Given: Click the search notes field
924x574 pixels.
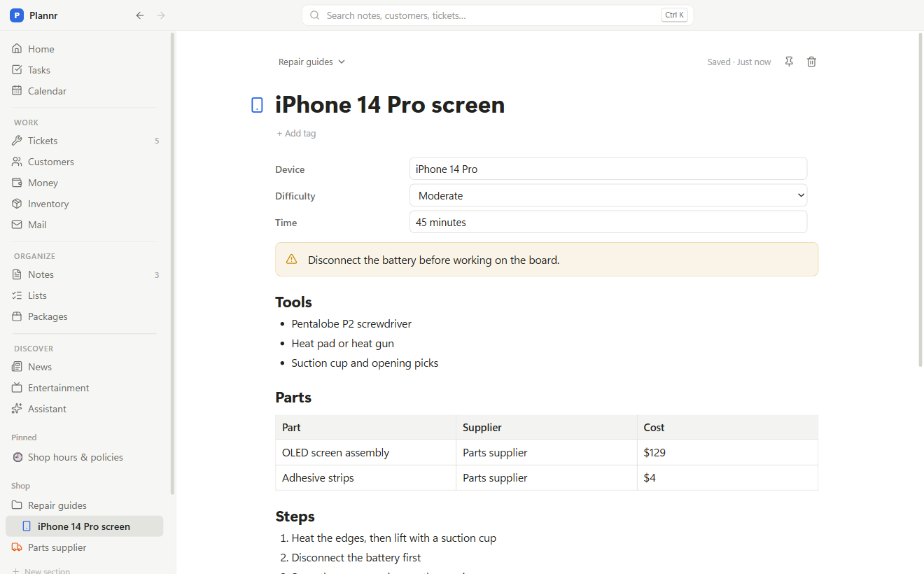Looking at the screenshot, I should pyautogui.click(x=498, y=15).
